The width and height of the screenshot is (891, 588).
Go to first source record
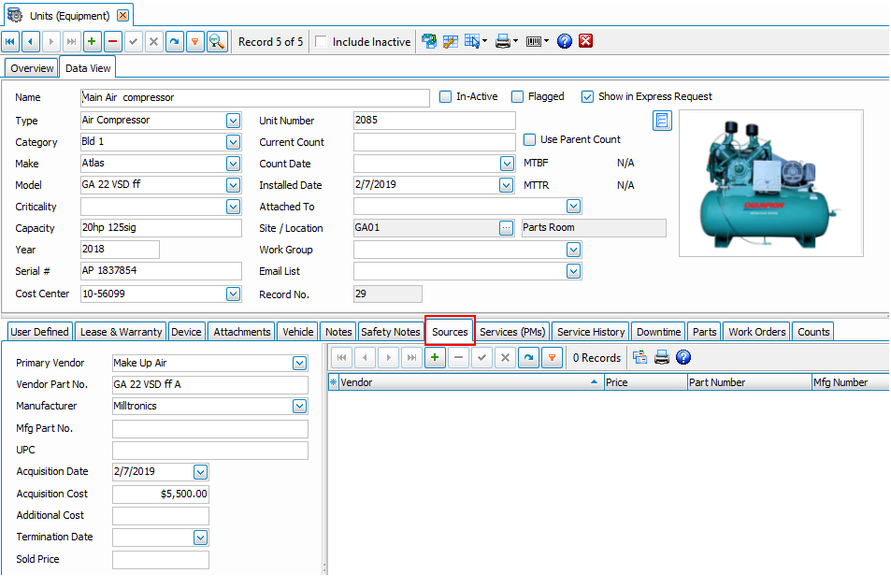tap(341, 357)
